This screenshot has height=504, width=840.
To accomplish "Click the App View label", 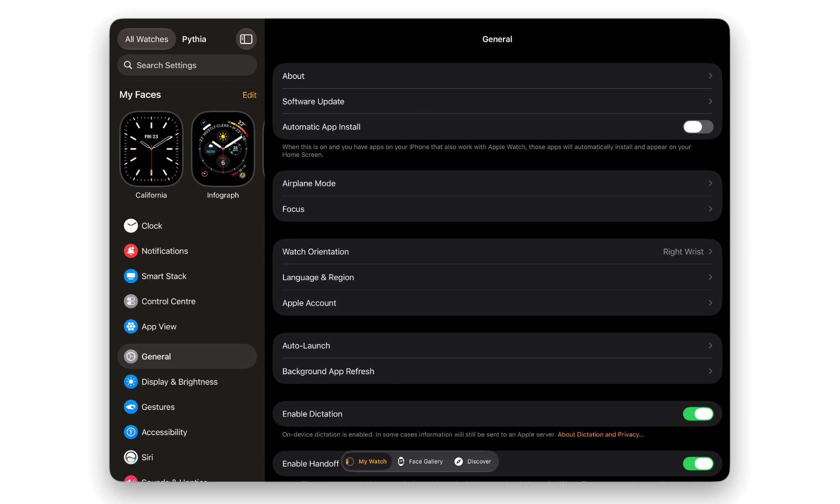I will click(x=159, y=326).
